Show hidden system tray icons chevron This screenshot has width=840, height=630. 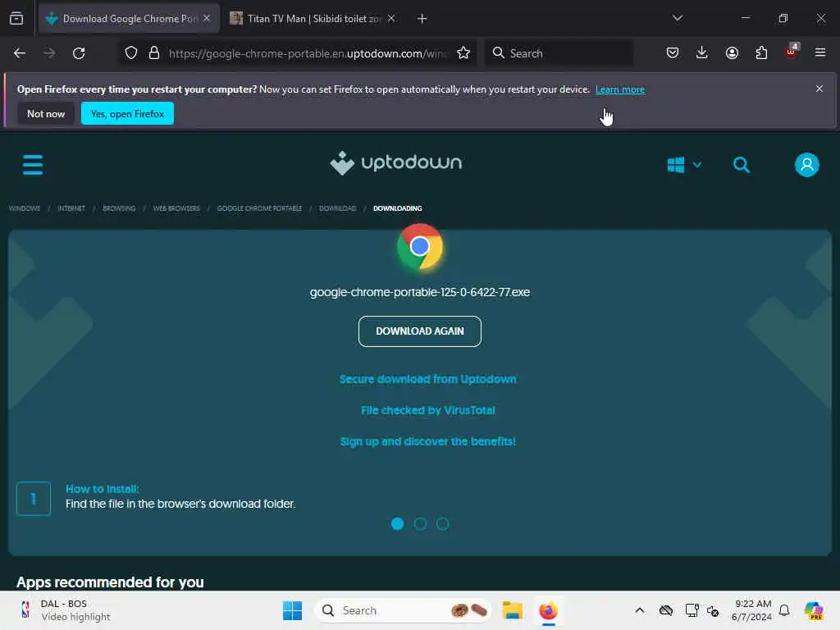640,610
